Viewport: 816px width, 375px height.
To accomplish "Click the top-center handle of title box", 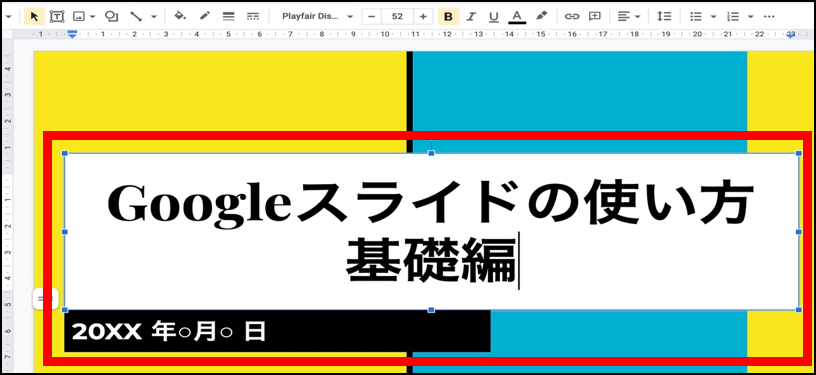I will (x=431, y=153).
